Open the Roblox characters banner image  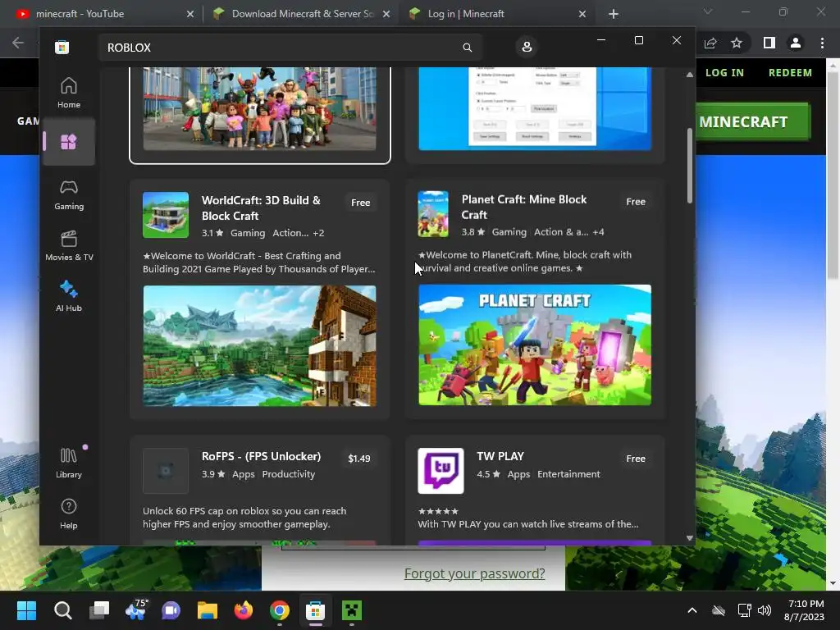(259, 108)
